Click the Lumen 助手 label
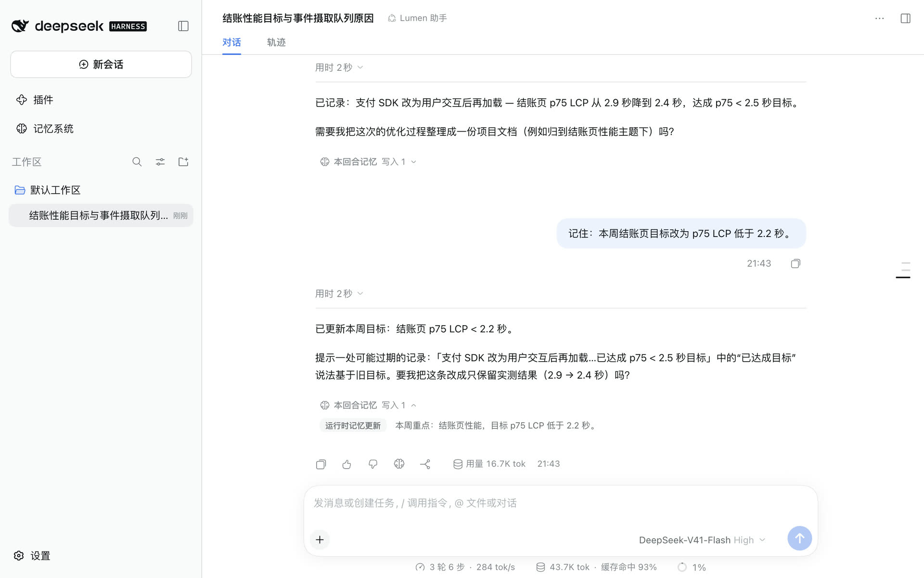 click(417, 18)
